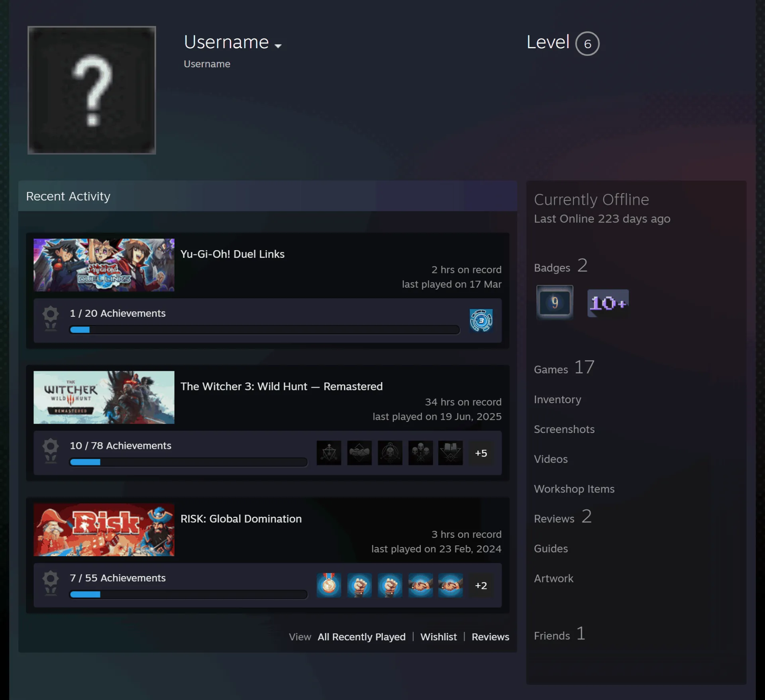Open 10 / 78 Achievements link
Image resolution: width=765 pixels, height=700 pixels.
pyautogui.click(x=120, y=445)
